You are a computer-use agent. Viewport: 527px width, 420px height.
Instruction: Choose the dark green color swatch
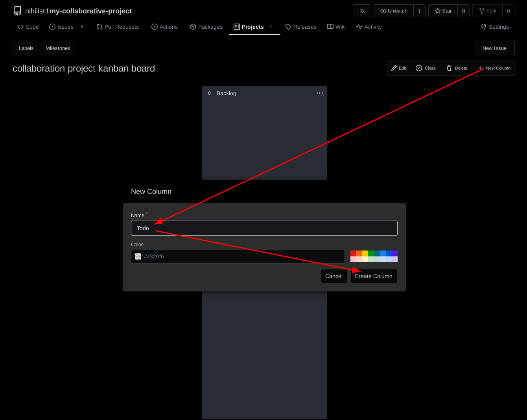371,254
